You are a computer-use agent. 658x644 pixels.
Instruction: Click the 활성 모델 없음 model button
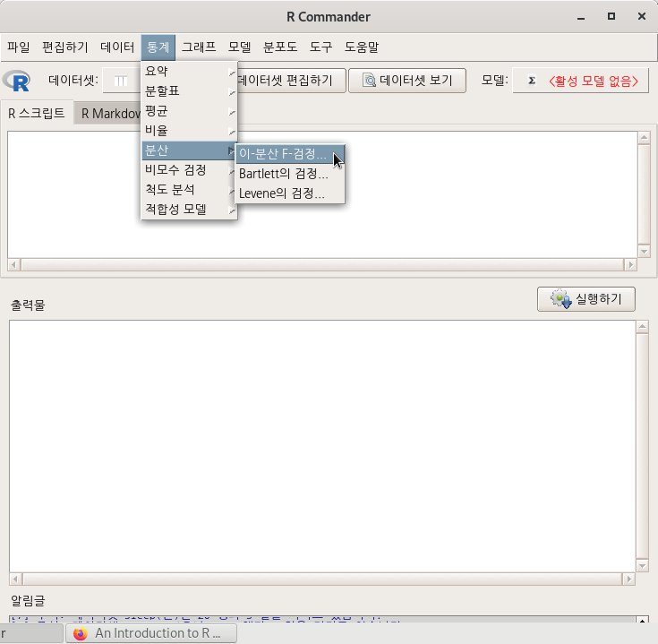pyautogui.click(x=580, y=81)
